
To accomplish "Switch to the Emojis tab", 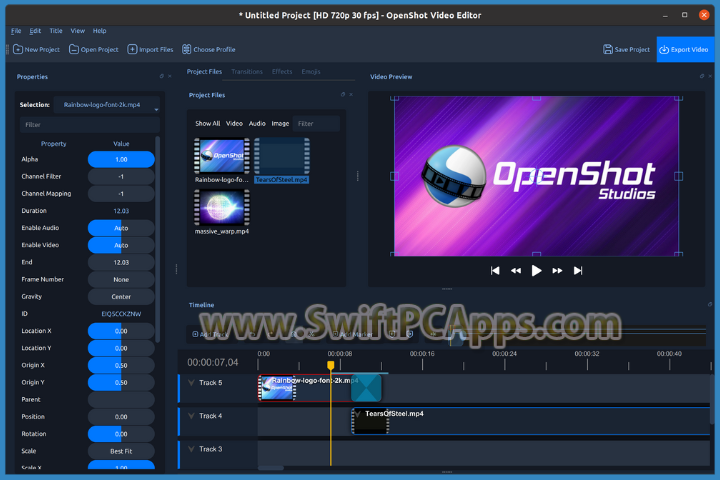I will pyautogui.click(x=311, y=72).
